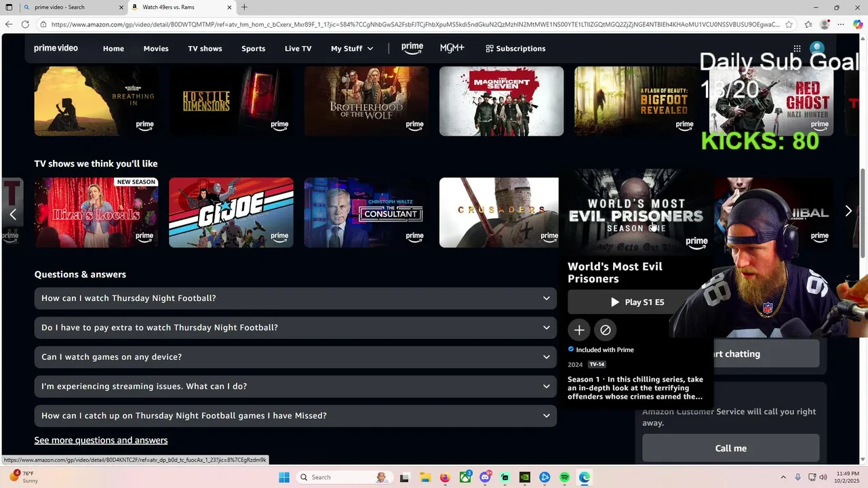Open 'See more questions and answers' link
This screenshot has width=868, height=488.
pyautogui.click(x=101, y=440)
